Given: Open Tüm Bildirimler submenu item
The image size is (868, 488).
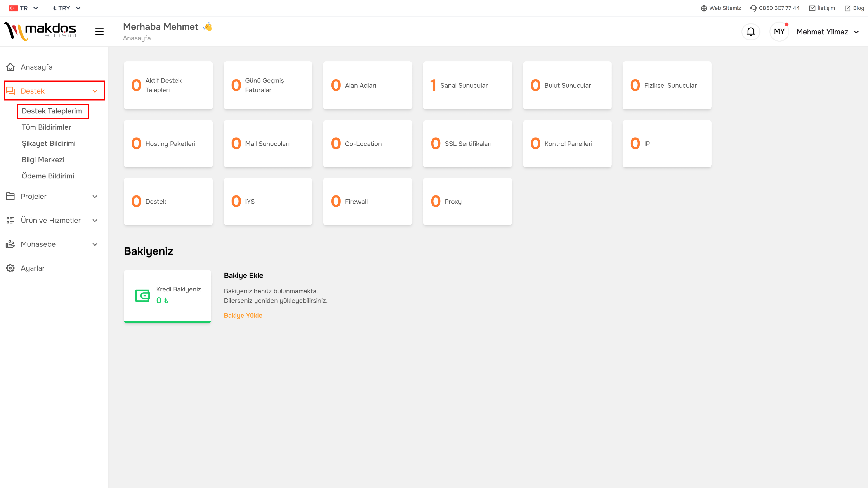Looking at the screenshot, I should (x=47, y=127).
